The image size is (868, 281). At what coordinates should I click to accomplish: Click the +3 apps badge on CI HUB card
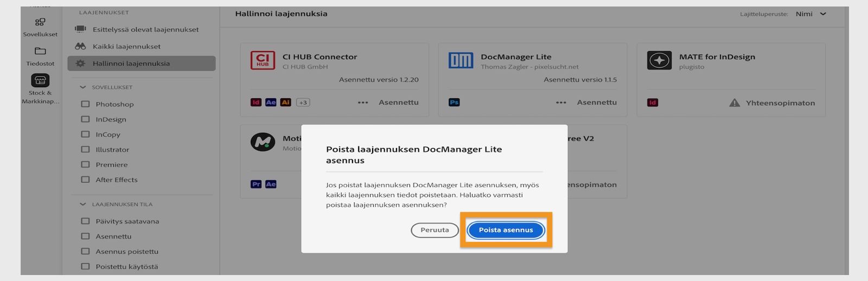click(x=303, y=103)
